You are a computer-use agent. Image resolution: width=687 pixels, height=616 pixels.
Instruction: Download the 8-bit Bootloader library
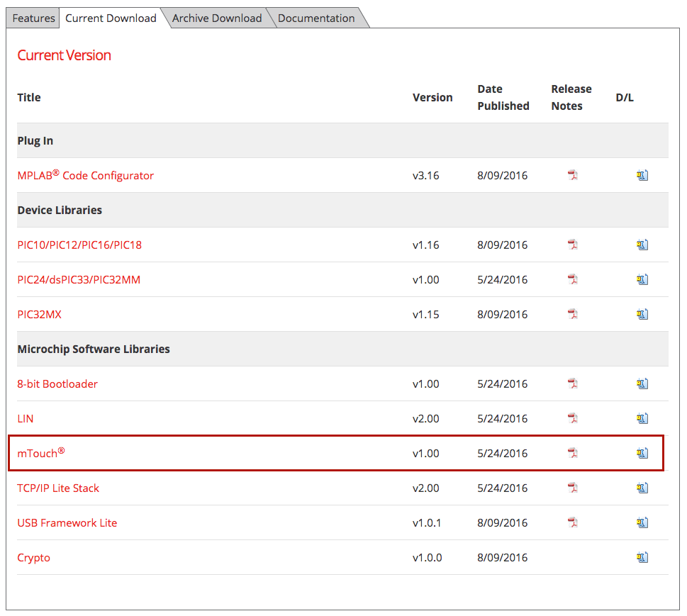642,384
